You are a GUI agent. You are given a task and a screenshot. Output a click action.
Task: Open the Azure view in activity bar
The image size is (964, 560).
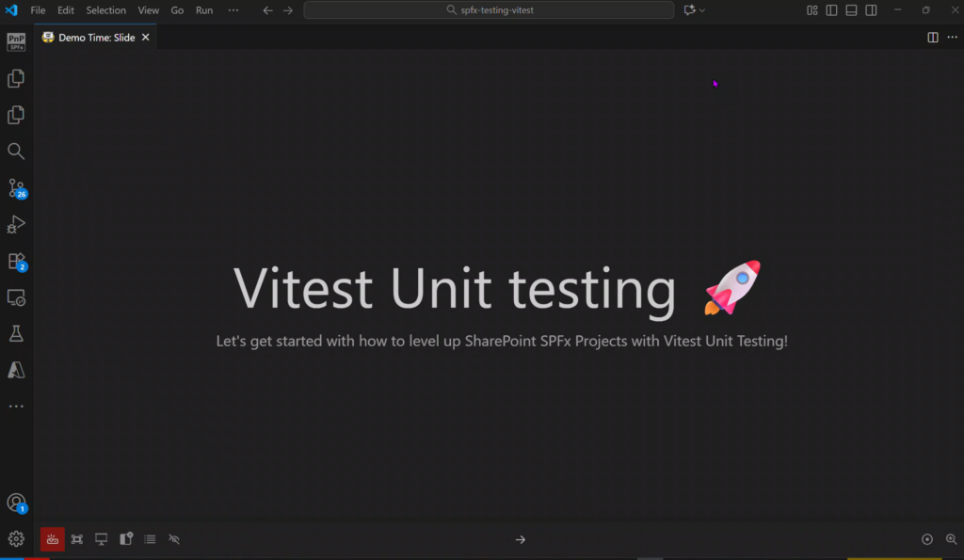click(x=16, y=370)
